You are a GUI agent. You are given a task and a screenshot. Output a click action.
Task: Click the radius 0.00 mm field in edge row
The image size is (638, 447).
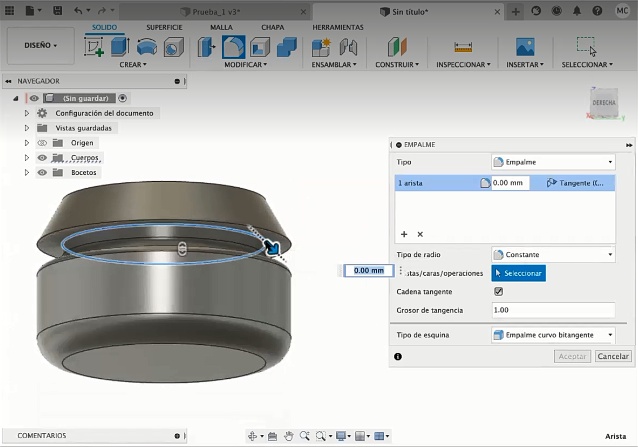coord(510,183)
